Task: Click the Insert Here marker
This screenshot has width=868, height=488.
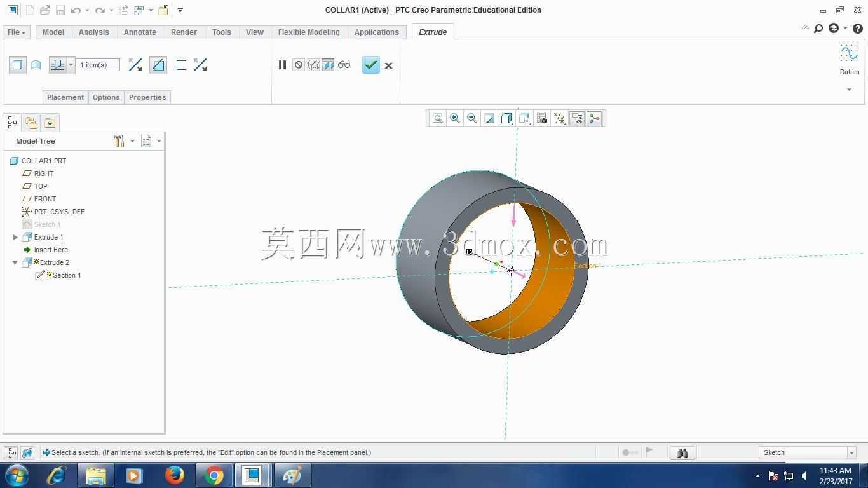Action: pyautogui.click(x=45, y=250)
